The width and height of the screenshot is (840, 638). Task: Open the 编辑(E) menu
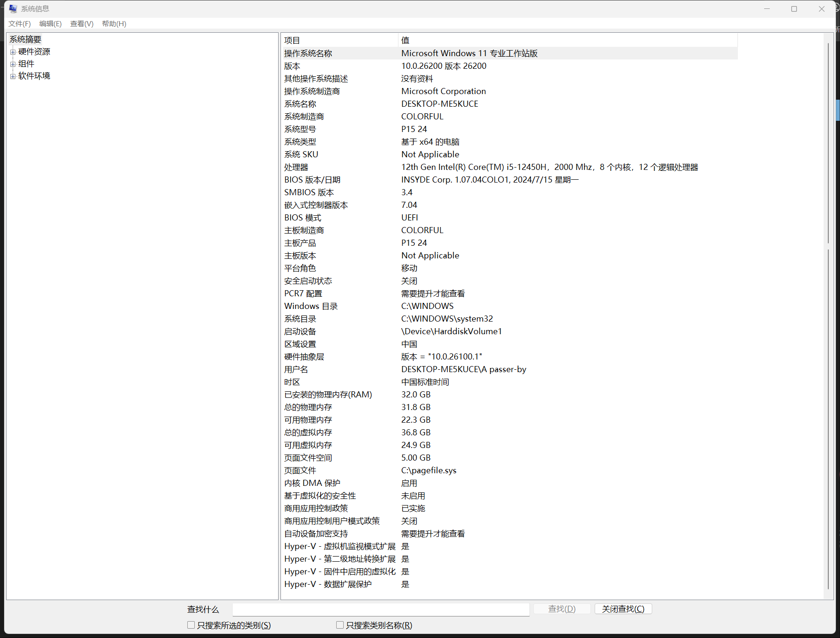point(51,24)
